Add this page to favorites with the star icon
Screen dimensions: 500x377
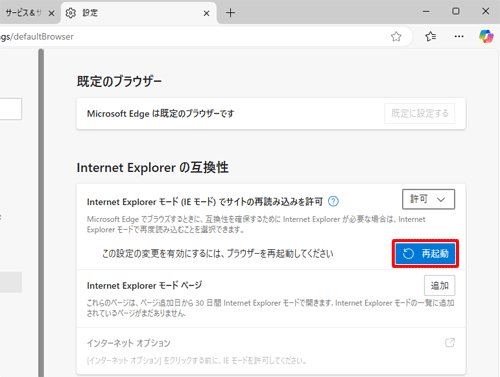[396, 36]
